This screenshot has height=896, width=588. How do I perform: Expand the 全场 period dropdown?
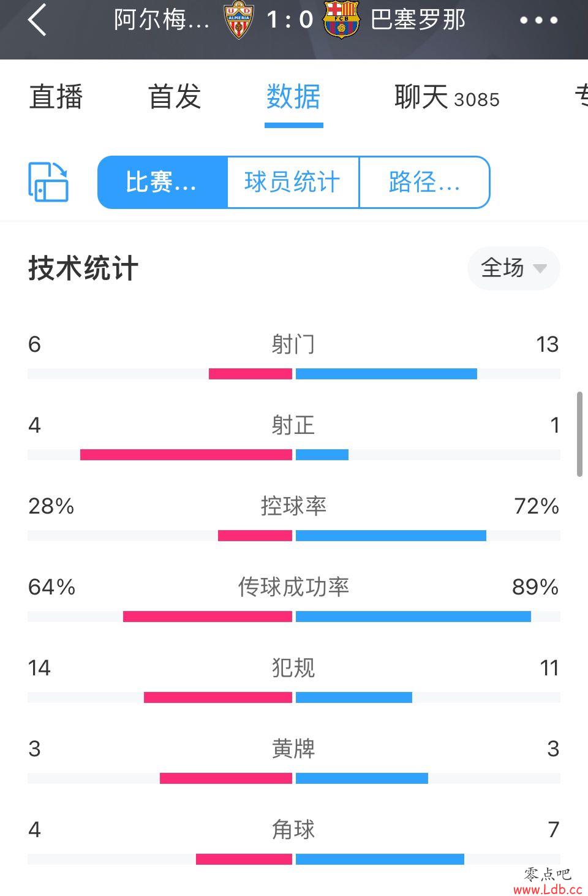tap(513, 268)
